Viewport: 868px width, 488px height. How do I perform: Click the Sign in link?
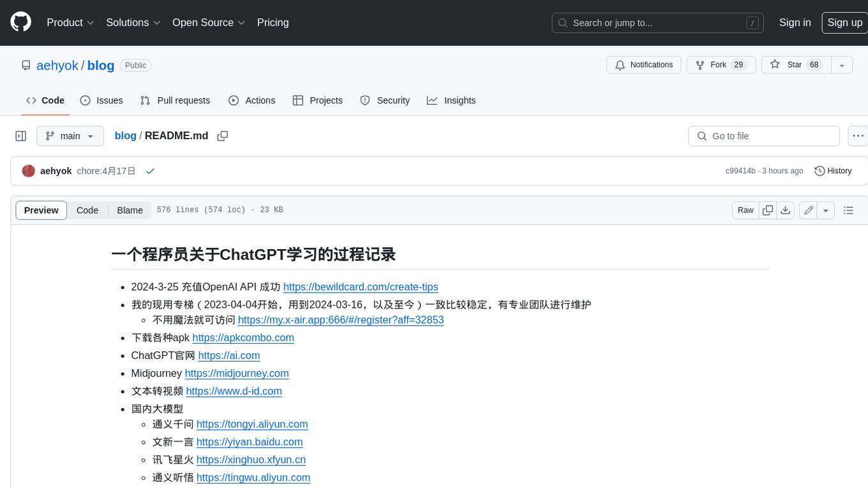[x=795, y=22]
